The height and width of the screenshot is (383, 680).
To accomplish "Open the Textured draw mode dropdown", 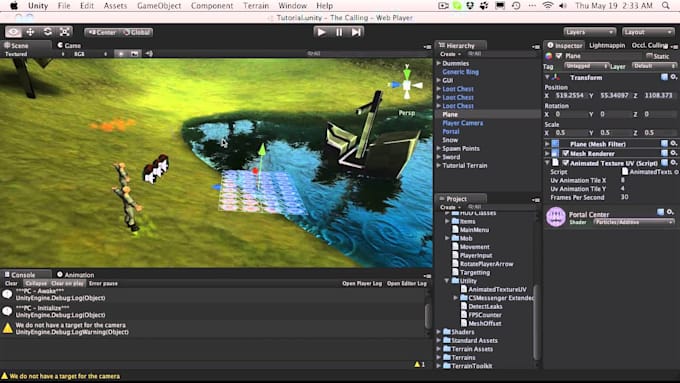I will coord(34,54).
